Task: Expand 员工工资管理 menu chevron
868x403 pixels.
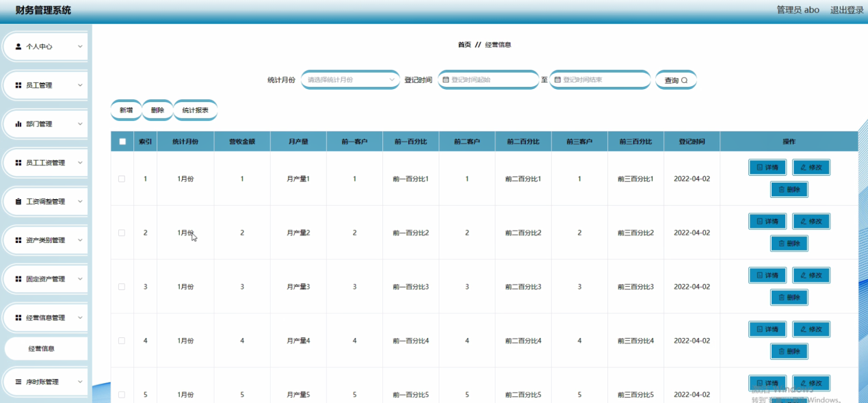Action: tap(80, 163)
